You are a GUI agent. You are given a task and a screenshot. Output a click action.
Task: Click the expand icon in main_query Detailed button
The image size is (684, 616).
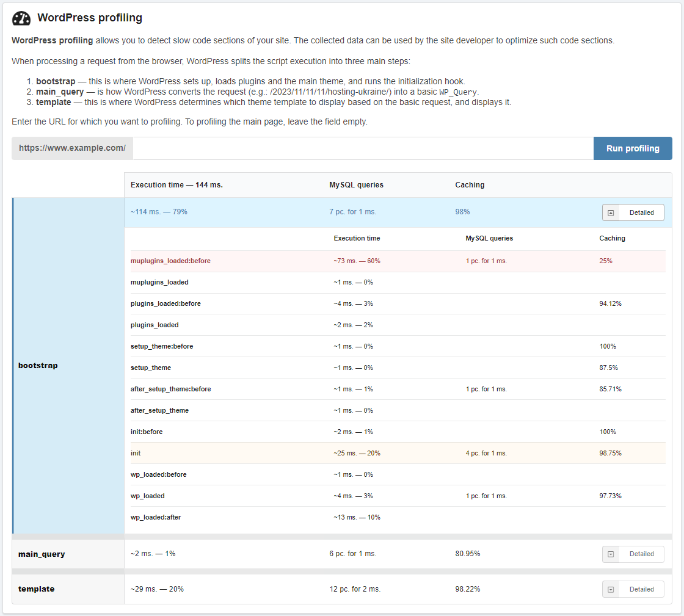coord(611,554)
